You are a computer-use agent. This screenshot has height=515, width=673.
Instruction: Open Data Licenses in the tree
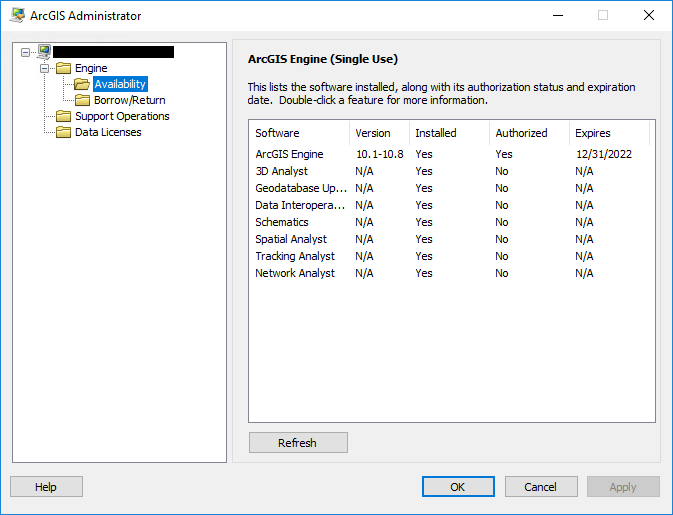(108, 132)
